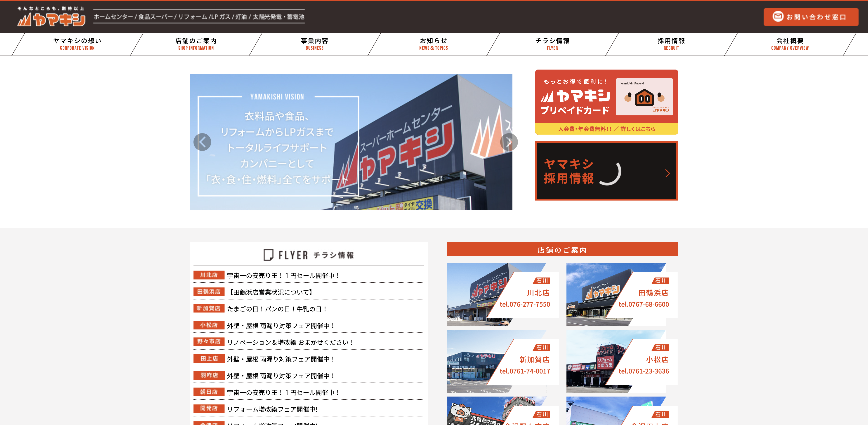Image resolution: width=868 pixels, height=425 pixels.
Task: Click flyer title 宇宙一の安売り王 in 朝日店 row
Action: pyautogui.click(x=283, y=392)
